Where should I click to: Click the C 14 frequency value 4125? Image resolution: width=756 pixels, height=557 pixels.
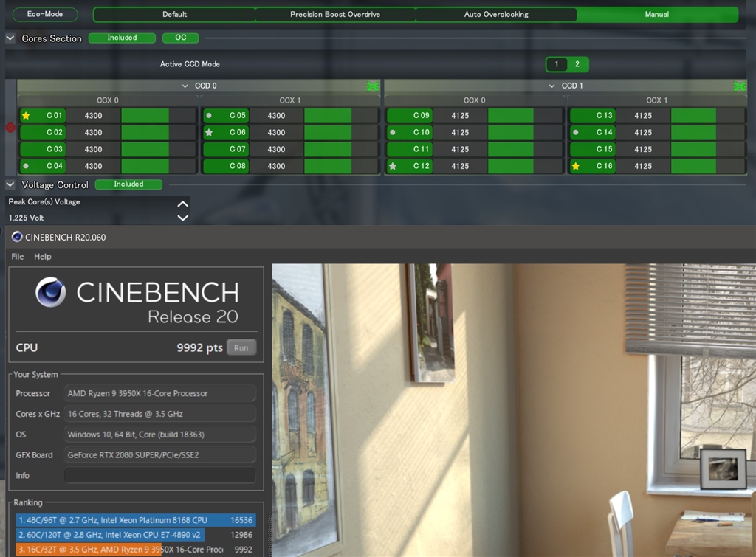coord(643,133)
